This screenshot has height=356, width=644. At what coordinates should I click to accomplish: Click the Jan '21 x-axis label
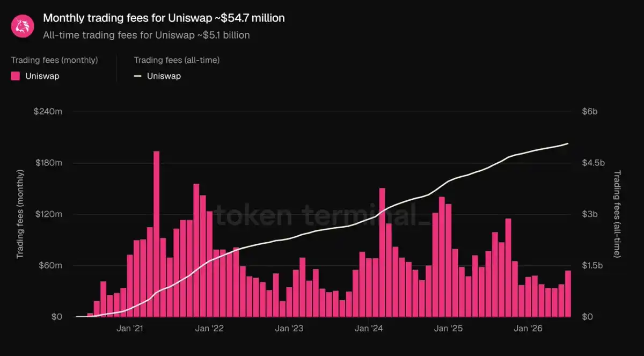[130, 329]
